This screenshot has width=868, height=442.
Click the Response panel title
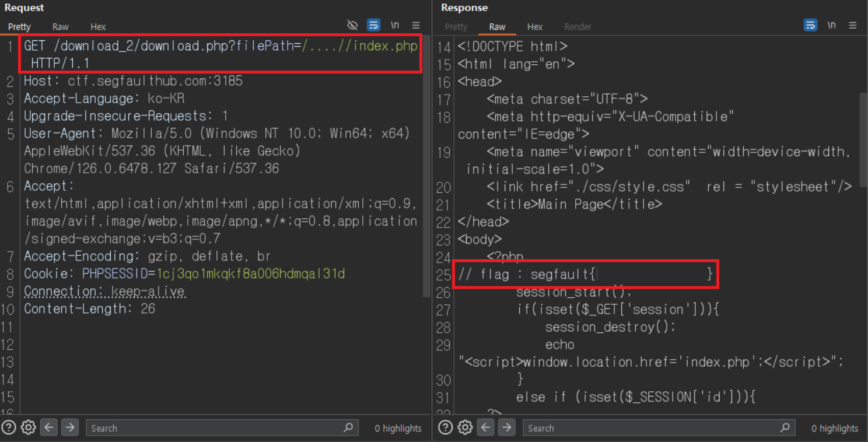(x=464, y=8)
